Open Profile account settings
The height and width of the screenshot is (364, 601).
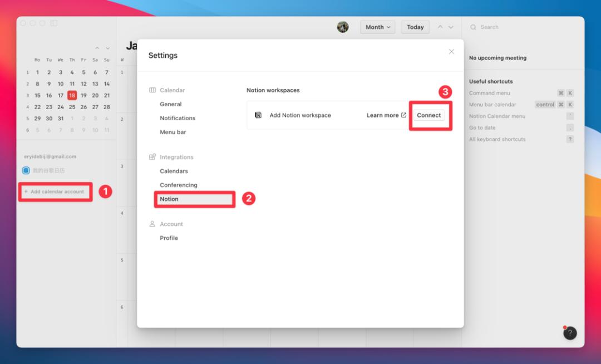[169, 238]
